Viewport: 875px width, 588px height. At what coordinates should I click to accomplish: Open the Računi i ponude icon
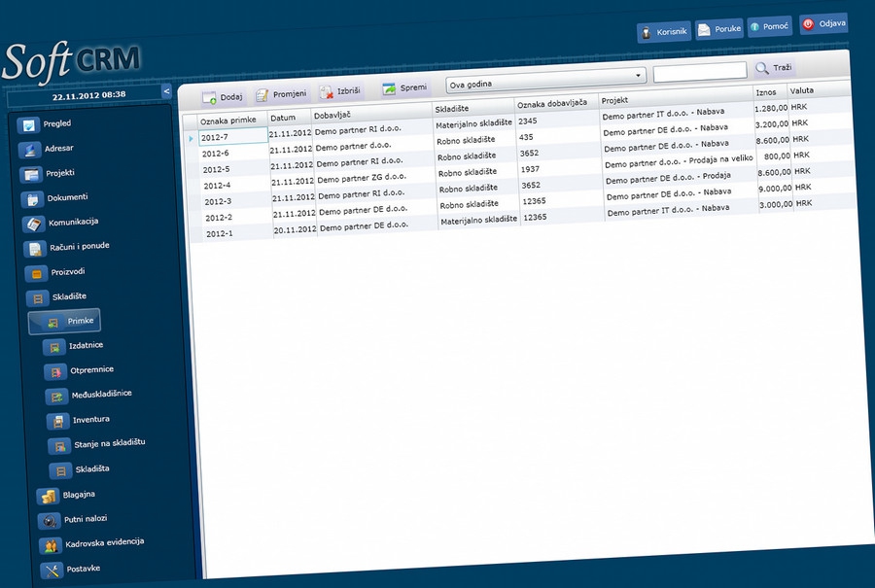tap(35, 249)
